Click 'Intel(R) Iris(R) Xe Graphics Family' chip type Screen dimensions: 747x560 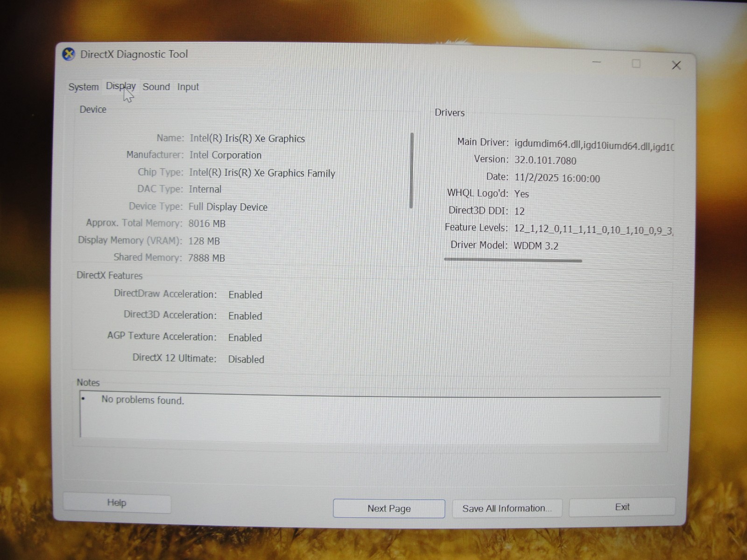pos(262,173)
